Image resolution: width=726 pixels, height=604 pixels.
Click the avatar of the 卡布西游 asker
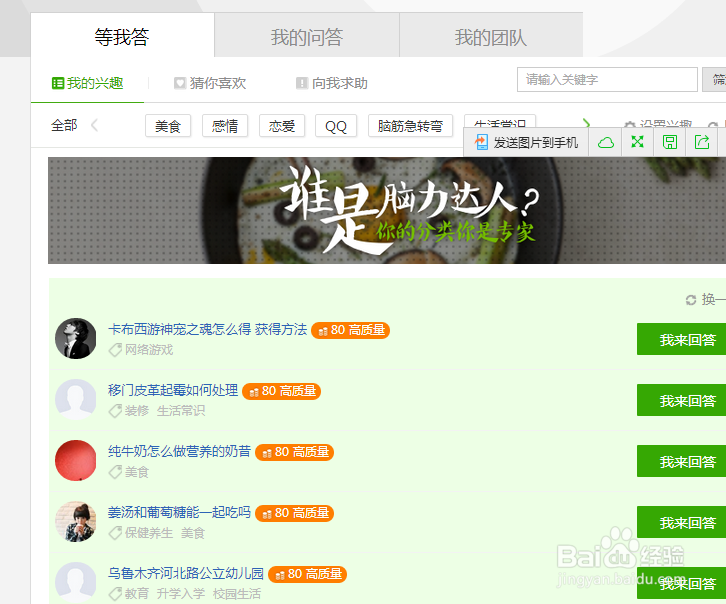(75, 338)
